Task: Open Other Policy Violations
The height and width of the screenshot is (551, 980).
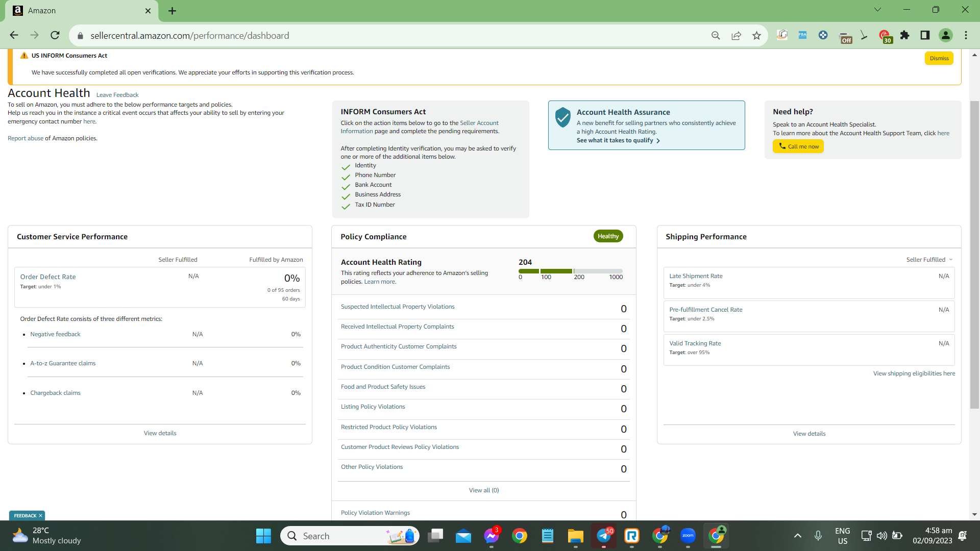Action: [372, 467]
